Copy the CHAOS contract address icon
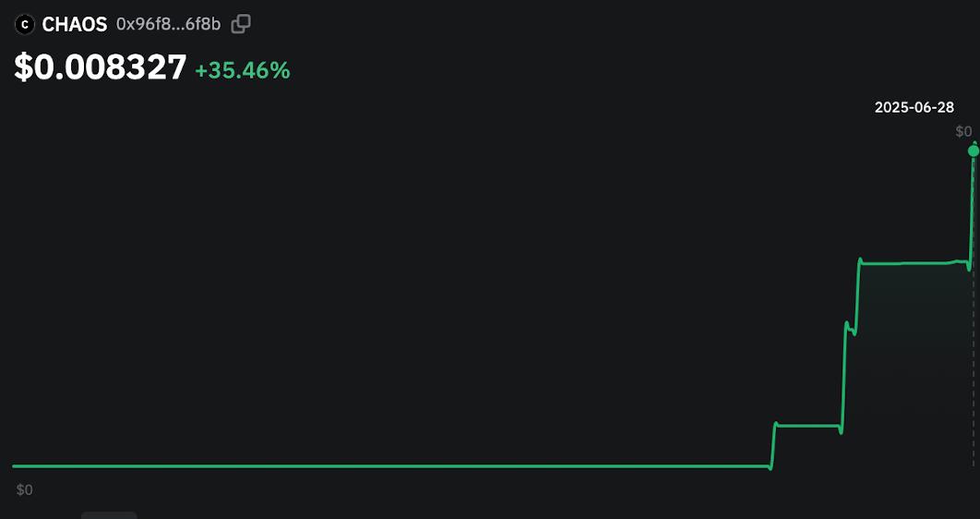The height and width of the screenshot is (519, 980). click(241, 24)
